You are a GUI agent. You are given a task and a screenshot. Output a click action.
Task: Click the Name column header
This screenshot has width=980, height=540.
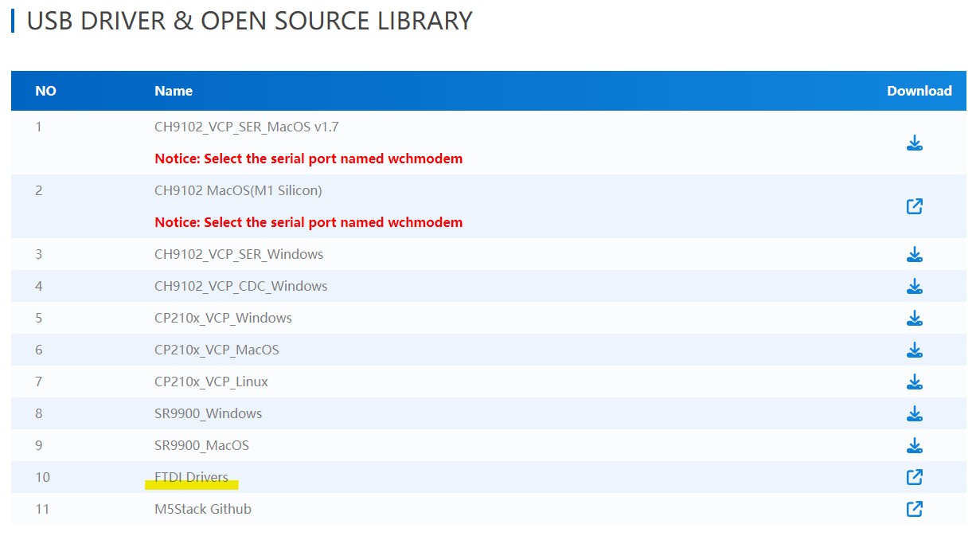click(174, 91)
